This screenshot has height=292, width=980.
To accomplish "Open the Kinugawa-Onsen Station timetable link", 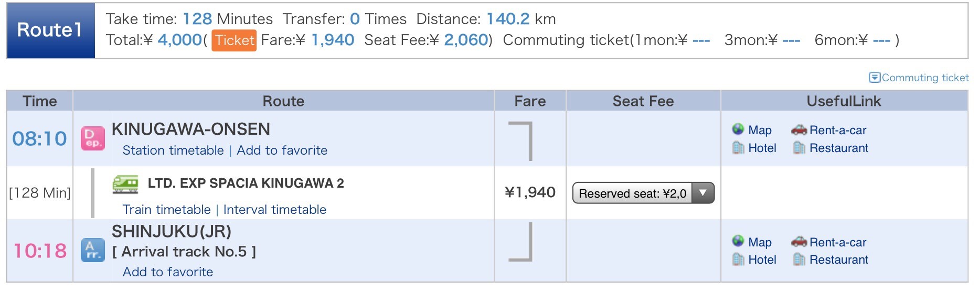I will pyautogui.click(x=173, y=150).
